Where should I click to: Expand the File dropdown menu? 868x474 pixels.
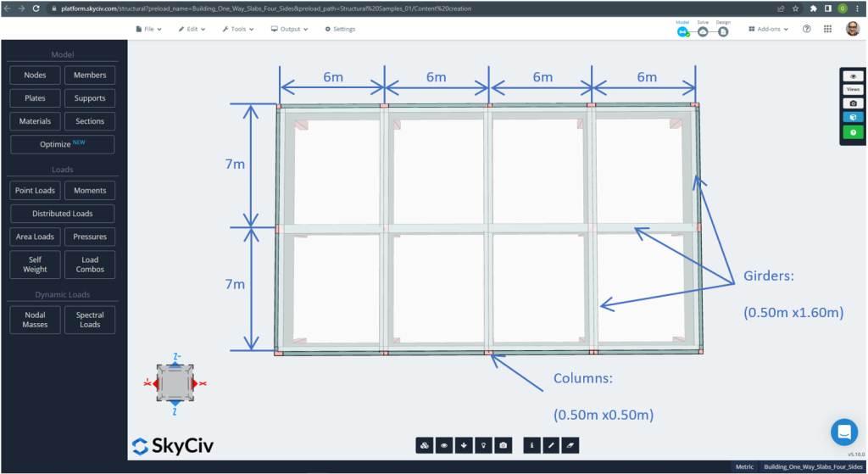[x=150, y=29]
